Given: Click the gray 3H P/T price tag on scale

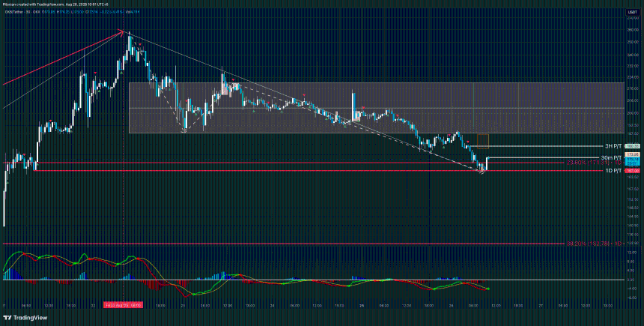Looking at the screenshot, I should [x=632, y=146].
